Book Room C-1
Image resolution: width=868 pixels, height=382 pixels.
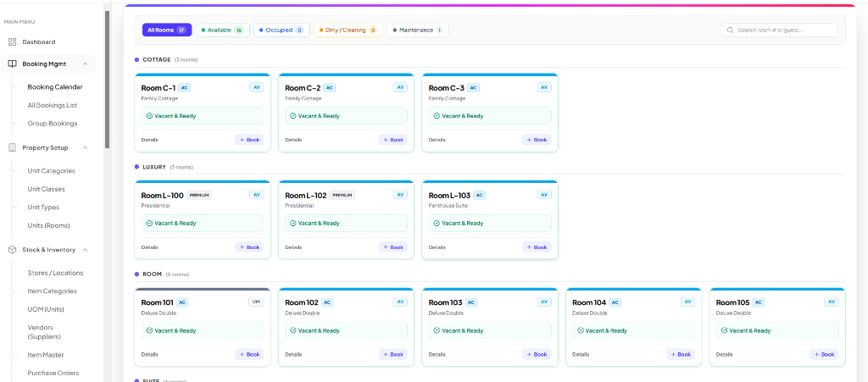coord(249,140)
